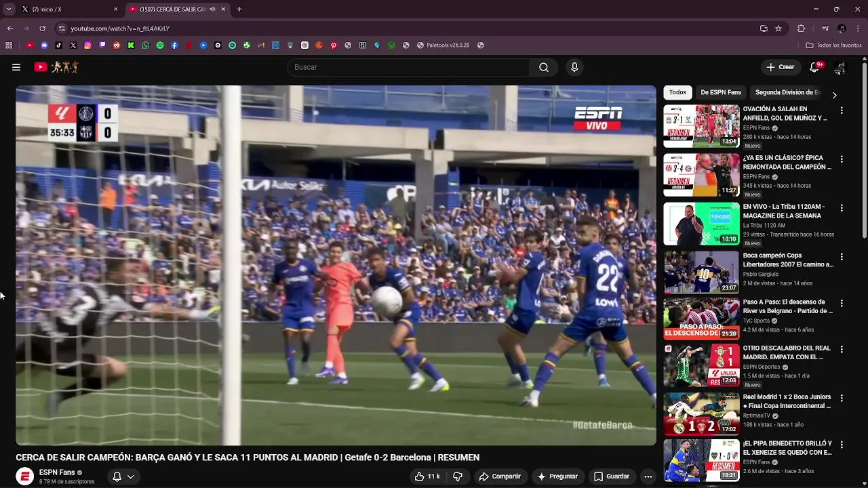The image size is (868, 488).
Task: Open YouTube notifications bell in header
Action: coord(814,67)
